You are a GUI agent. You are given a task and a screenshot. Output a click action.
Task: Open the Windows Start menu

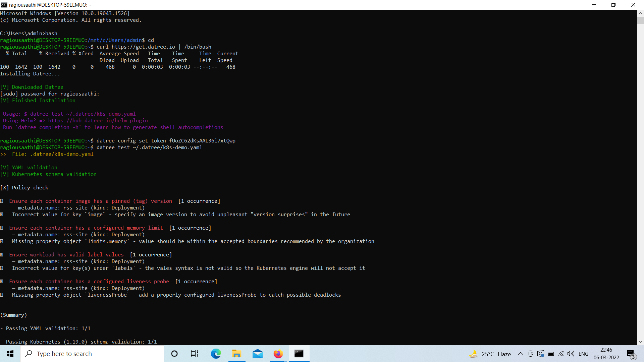click(x=10, y=354)
